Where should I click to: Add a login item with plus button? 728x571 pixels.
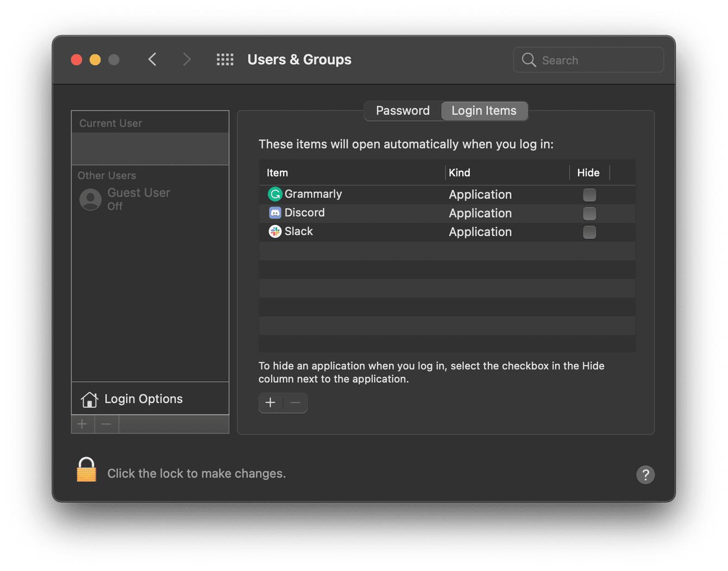(x=271, y=403)
